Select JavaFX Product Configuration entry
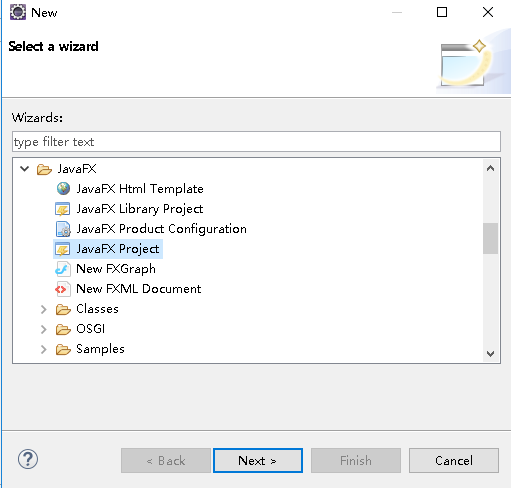Image resolution: width=511 pixels, height=488 pixels. click(161, 229)
